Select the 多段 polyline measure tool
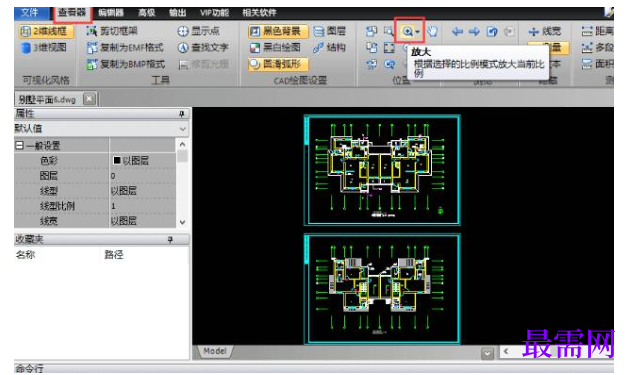This screenshot has width=634, height=375. pyautogui.click(x=598, y=48)
